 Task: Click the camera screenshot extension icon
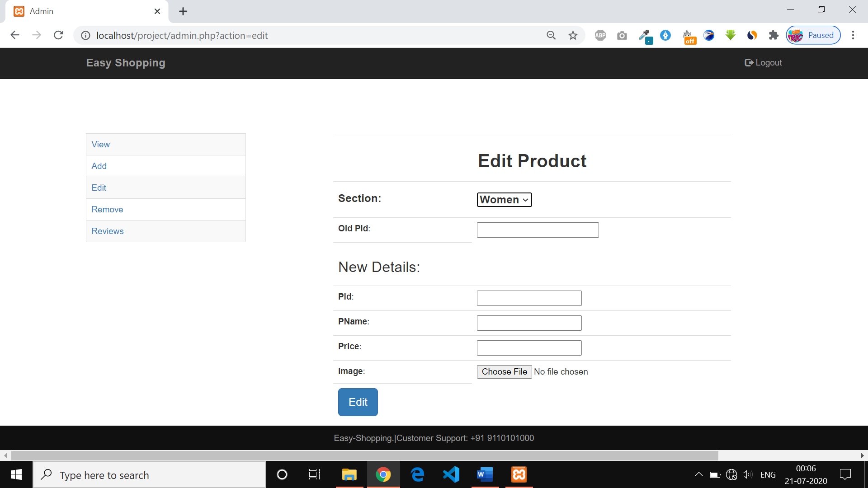point(622,35)
